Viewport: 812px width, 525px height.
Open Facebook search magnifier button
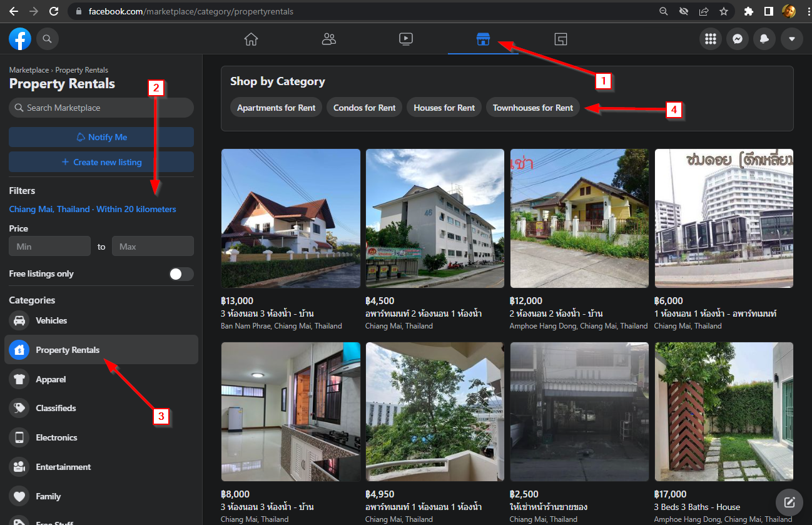pos(48,39)
